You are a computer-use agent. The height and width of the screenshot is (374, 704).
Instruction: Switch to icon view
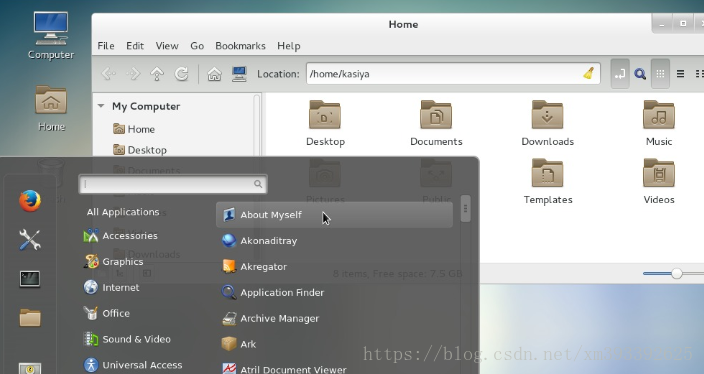coord(660,74)
